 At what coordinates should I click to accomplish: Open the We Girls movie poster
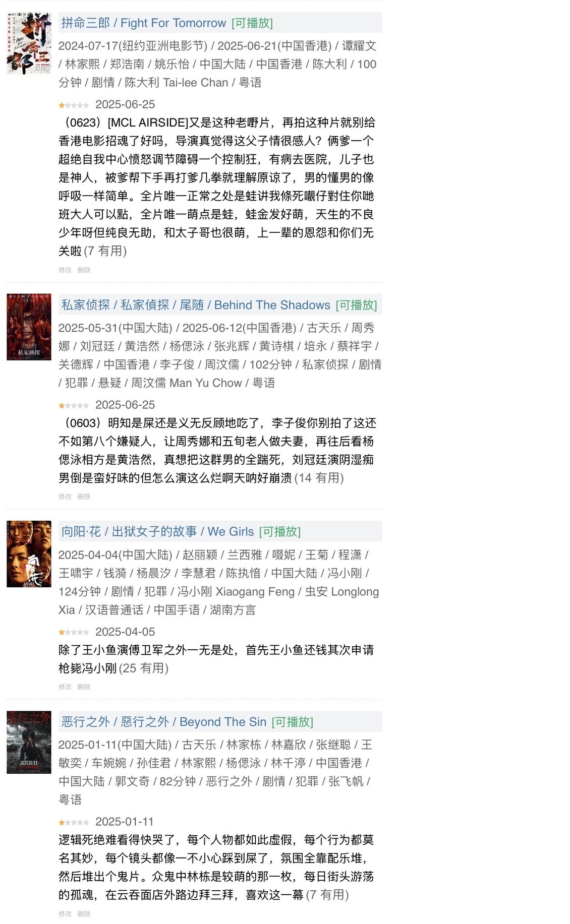29,554
